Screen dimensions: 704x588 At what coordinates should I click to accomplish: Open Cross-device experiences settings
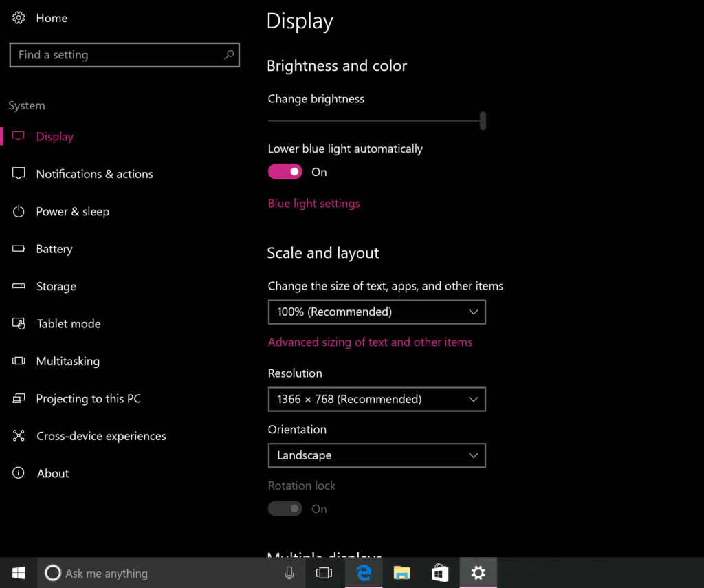pyautogui.click(x=101, y=436)
